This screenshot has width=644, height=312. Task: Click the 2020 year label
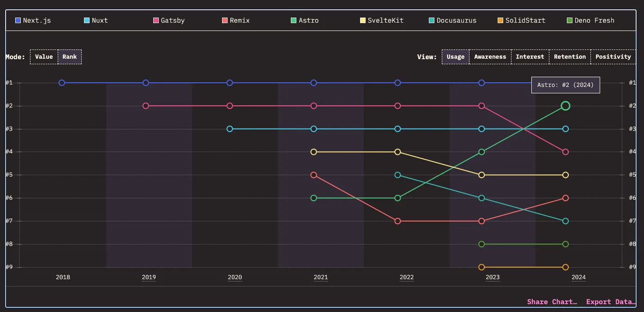point(235,277)
